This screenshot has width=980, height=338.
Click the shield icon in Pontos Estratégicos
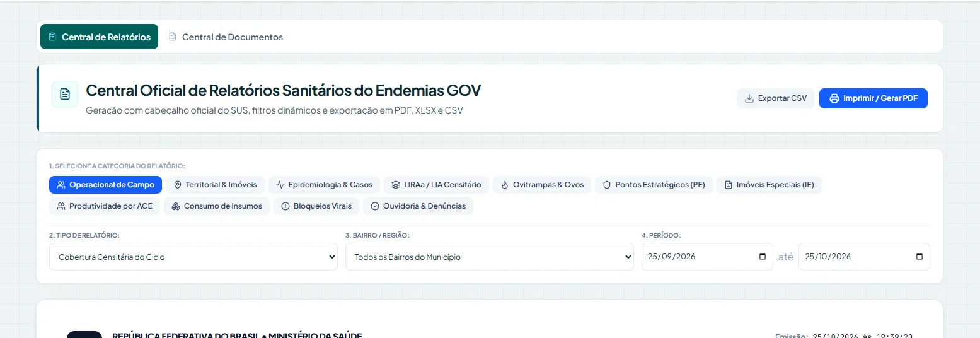coord(607,185)
